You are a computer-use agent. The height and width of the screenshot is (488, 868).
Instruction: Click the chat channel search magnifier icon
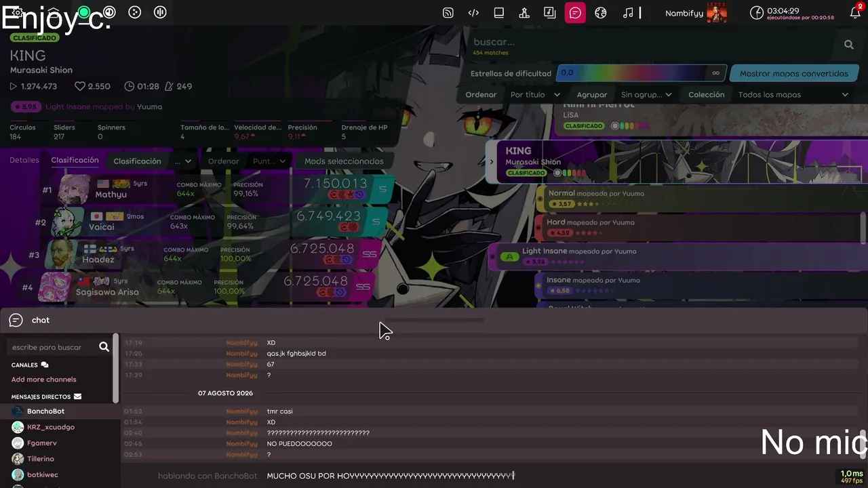click(x=104, y=347)
